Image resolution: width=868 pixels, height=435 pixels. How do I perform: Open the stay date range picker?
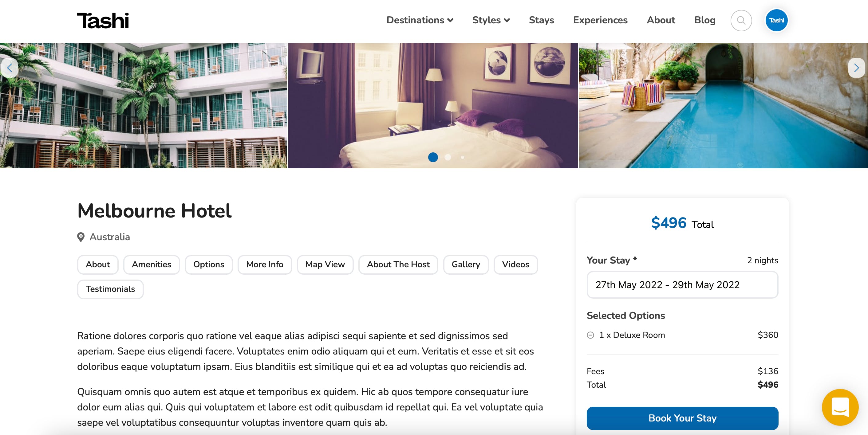(682, 285)
